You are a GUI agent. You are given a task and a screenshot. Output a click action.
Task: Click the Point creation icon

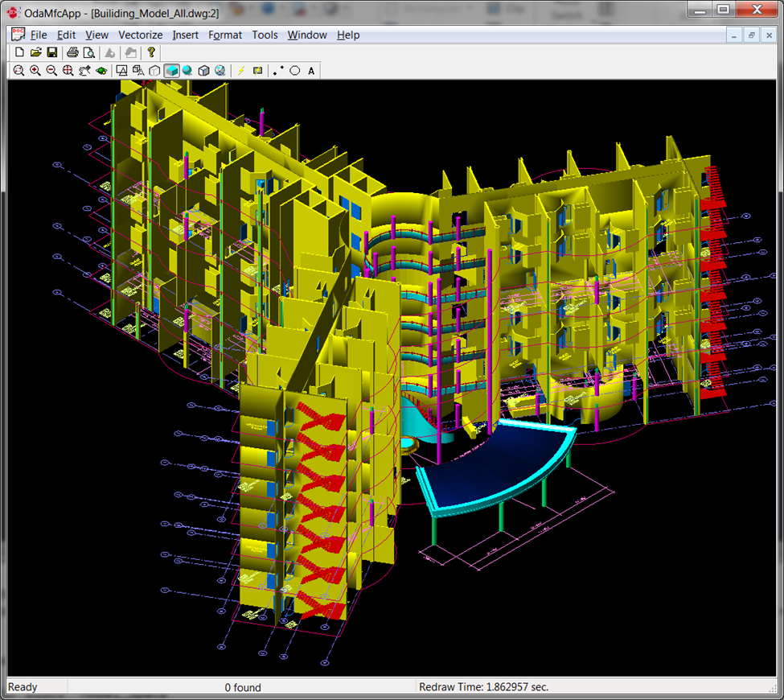tap(277, 70)
